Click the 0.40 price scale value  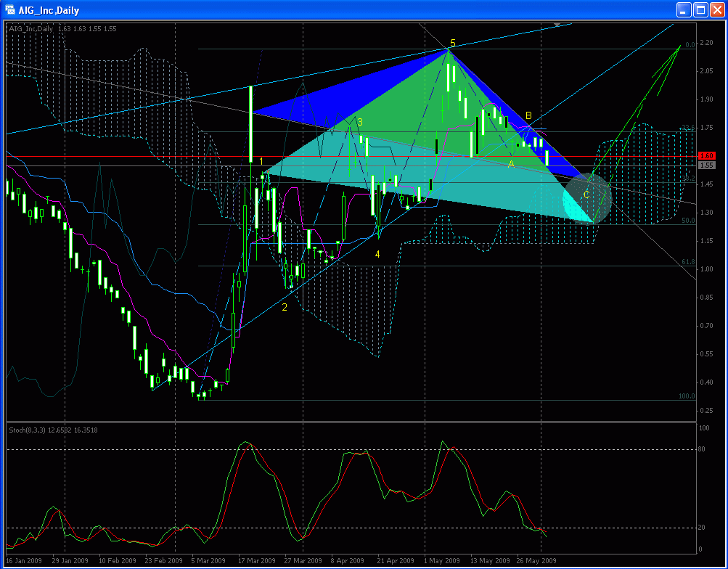coord(707,382)
